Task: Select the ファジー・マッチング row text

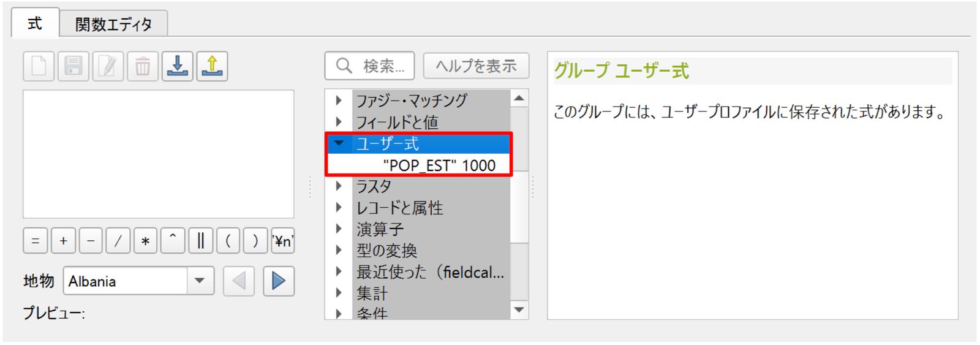Action: pos(412,100)
